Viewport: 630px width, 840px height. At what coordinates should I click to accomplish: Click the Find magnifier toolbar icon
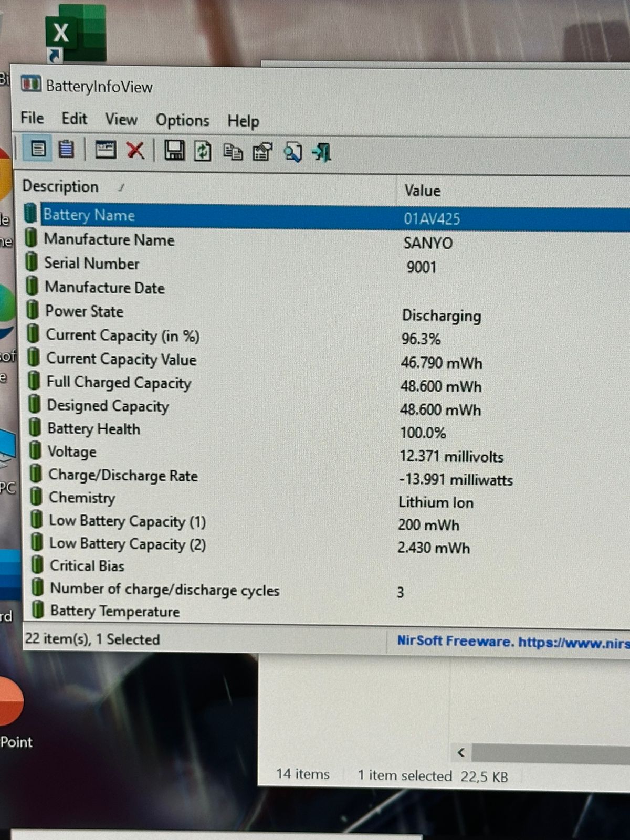(292, 152)
